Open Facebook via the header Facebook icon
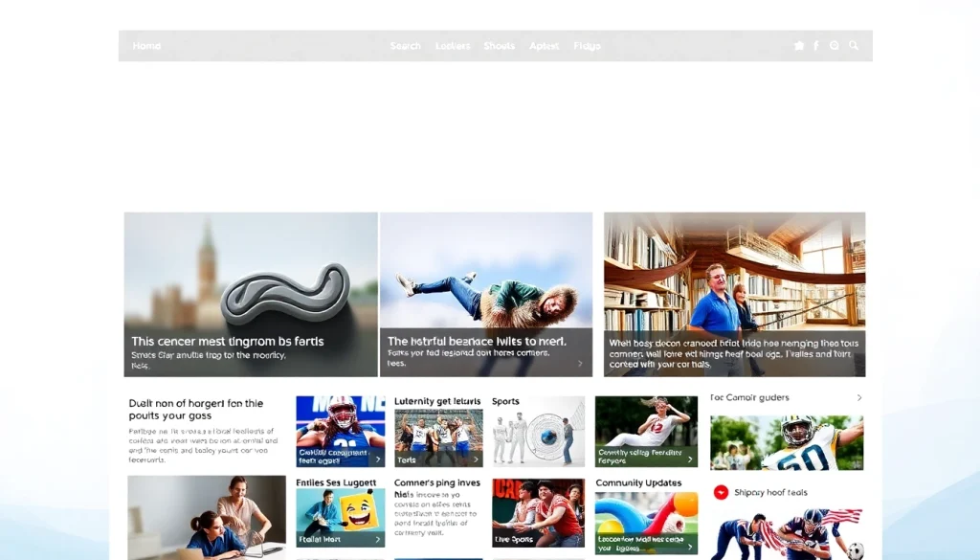The height and width of the screenshot is (560, 980). [x=816, y=45]
